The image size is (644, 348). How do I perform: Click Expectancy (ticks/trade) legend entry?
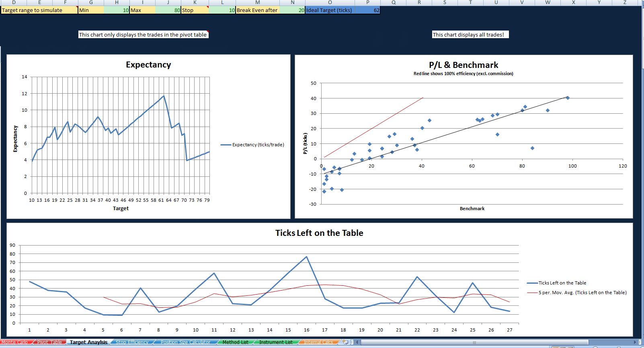click(x=252, y=145)
